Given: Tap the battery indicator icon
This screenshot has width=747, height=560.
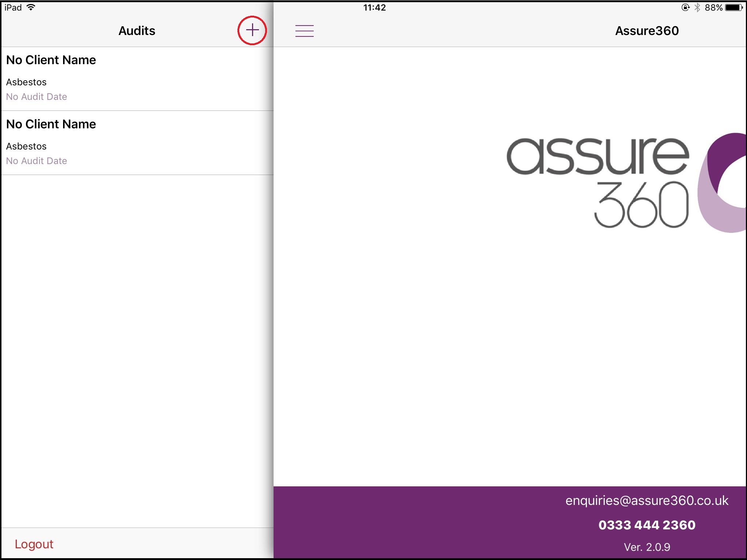Looking at the screenshot, I should [734, 7].
